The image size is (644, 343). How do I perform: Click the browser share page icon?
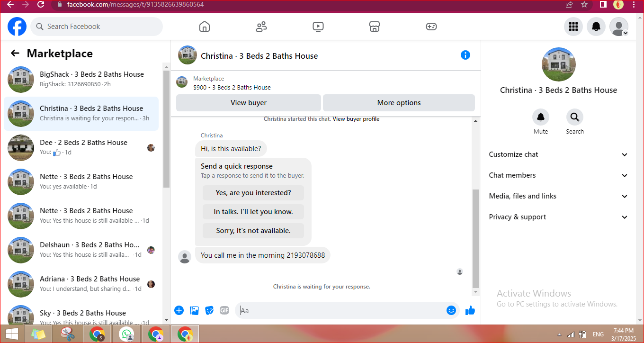[569, 4]
